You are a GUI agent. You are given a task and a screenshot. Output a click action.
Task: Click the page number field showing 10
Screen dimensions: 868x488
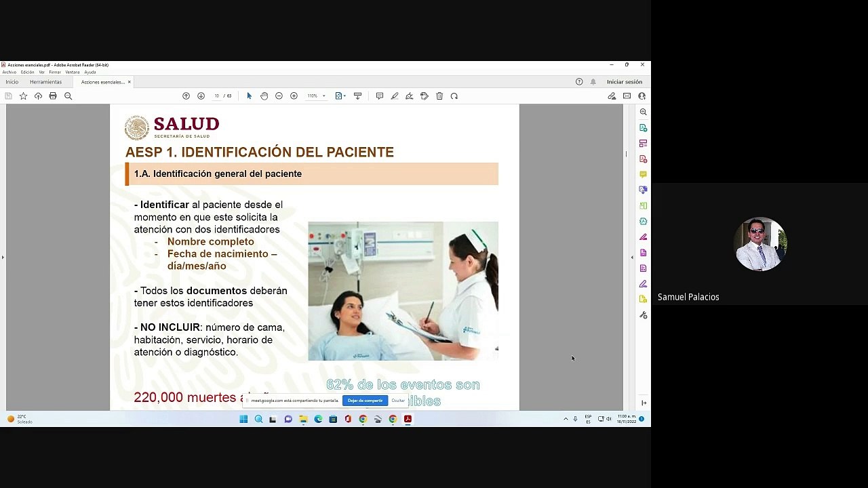pyautogui.click(x=217, y=96)
